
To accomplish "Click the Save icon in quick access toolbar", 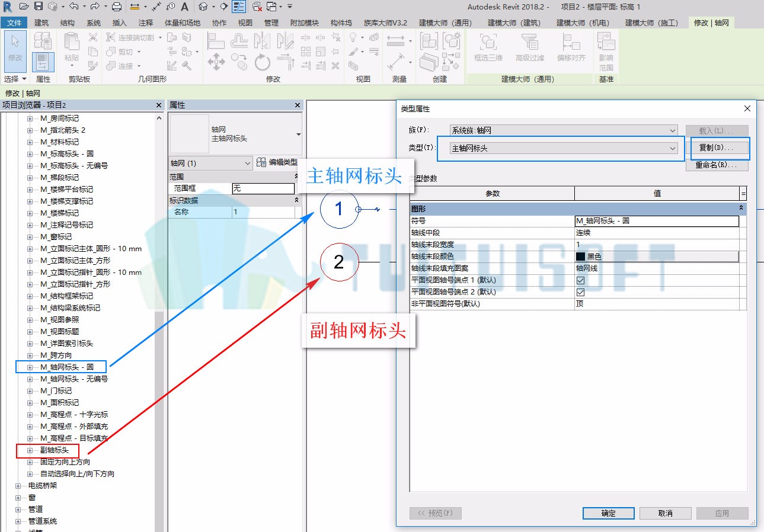I will pos(39,7).
